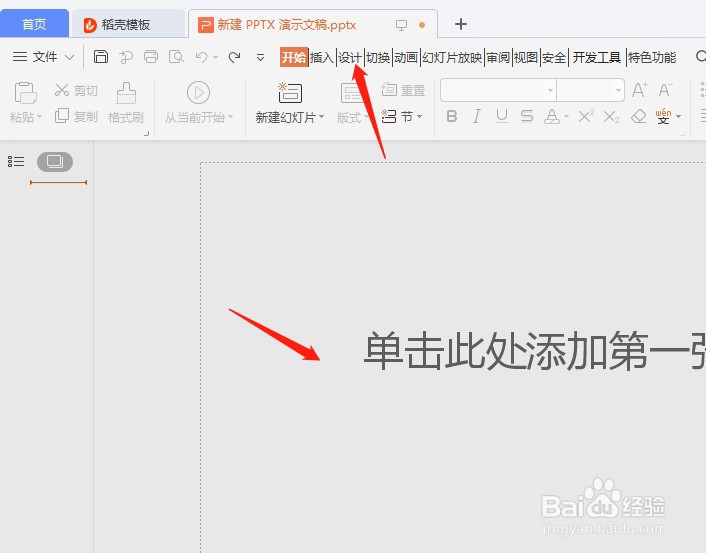Open clipboard group dialog launcher
Viewport: 706px width, 553px height.
(146, 133)
